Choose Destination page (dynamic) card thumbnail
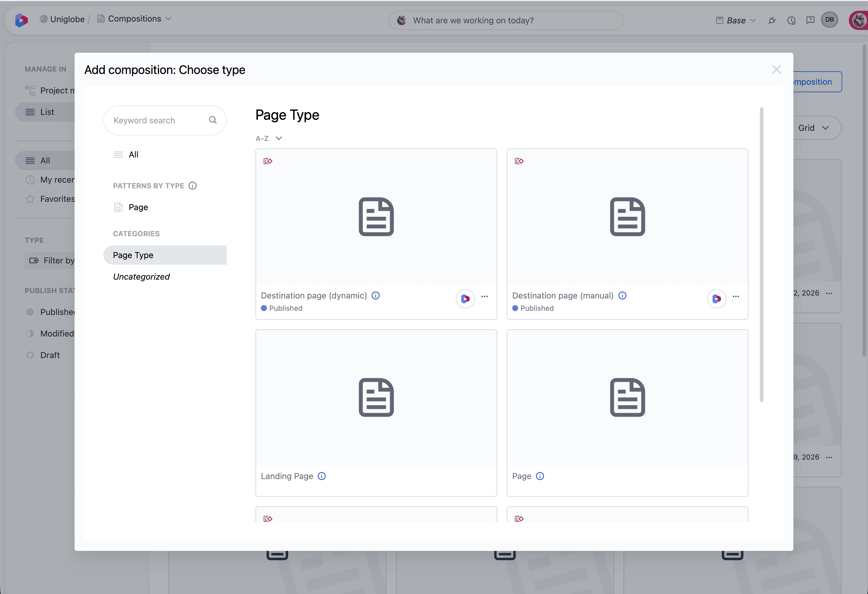 pyautogui.click(x=376, y=217)
